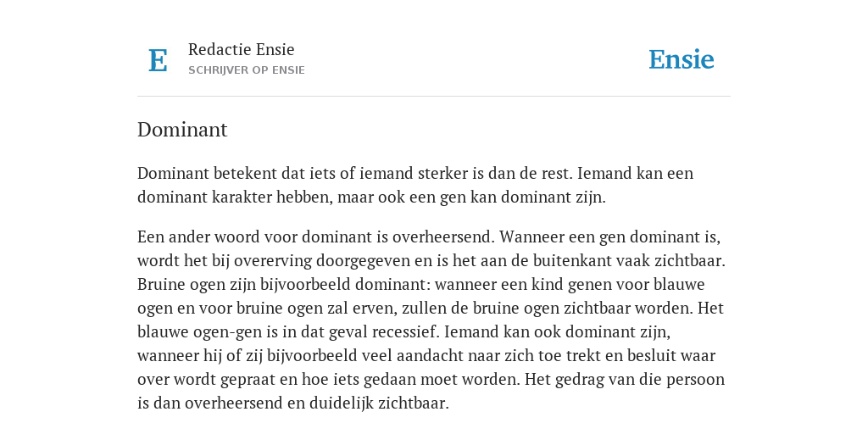Viewport: 868px width, 434px height.
Task: Open the Ensie logo link
Action: [682, 59]
